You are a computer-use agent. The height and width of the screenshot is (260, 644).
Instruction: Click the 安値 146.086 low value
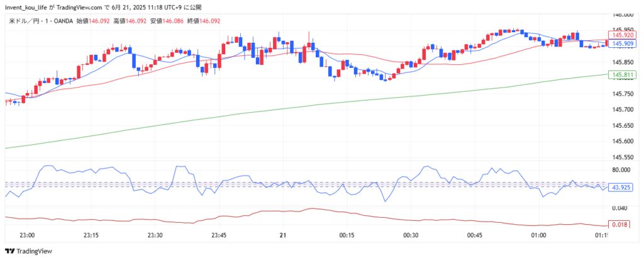pos(167,21)
